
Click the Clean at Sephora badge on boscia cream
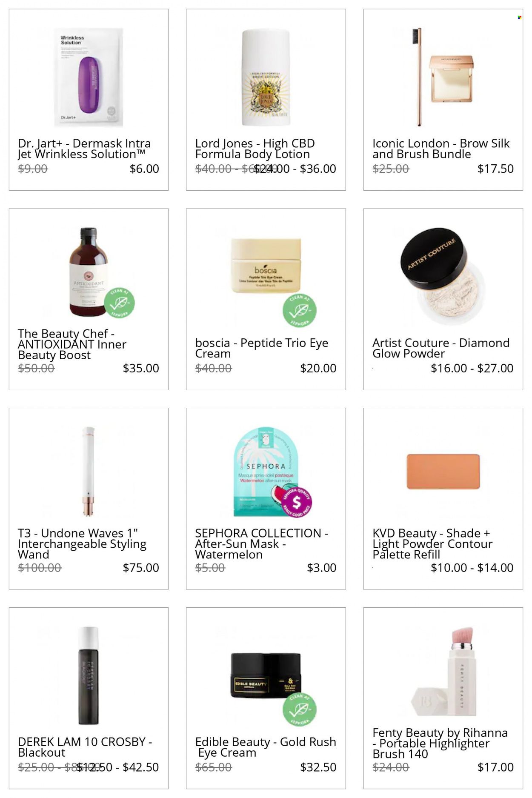coord(300,310)
